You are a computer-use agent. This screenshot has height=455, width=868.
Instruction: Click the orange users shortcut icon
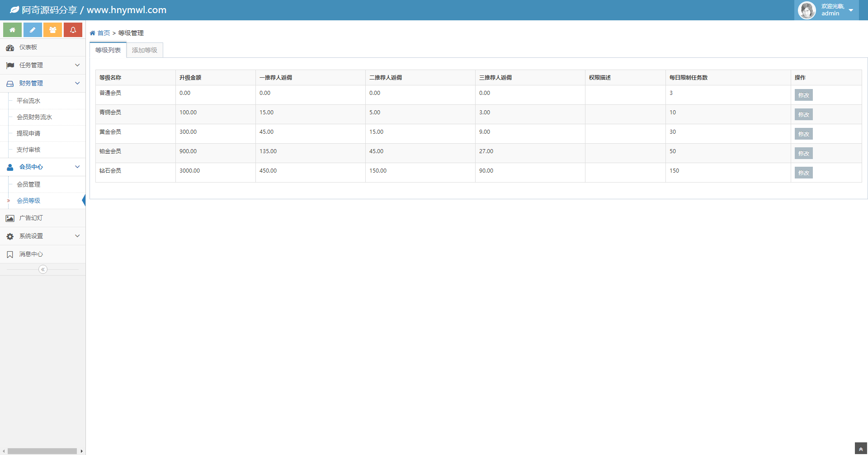coord(52,30)
